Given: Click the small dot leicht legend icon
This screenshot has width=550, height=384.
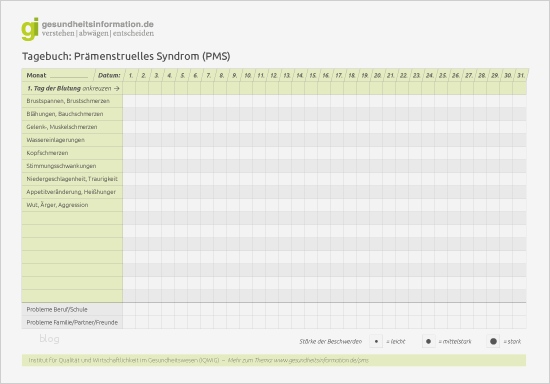Looking at the screenshot, I should pos(376,341).
